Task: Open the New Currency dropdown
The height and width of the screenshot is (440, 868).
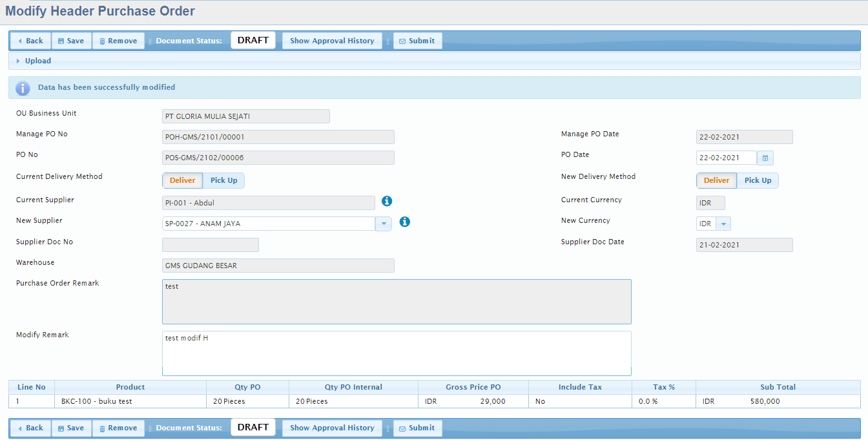Action: tap(723, 224)
